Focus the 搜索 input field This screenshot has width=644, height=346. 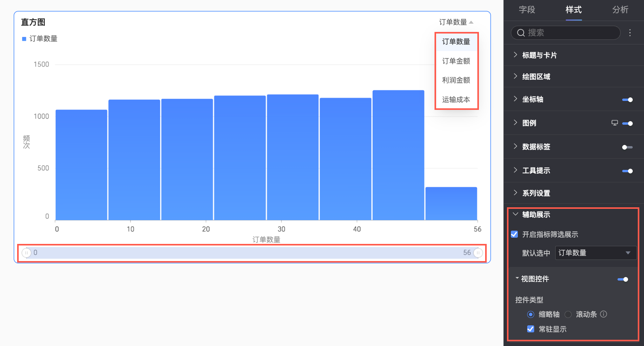[565, 33]
